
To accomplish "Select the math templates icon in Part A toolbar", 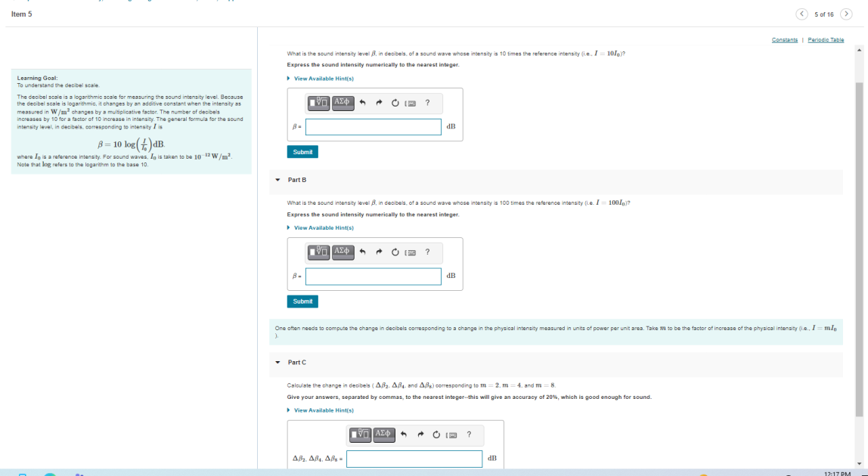I will click(318, 102).
